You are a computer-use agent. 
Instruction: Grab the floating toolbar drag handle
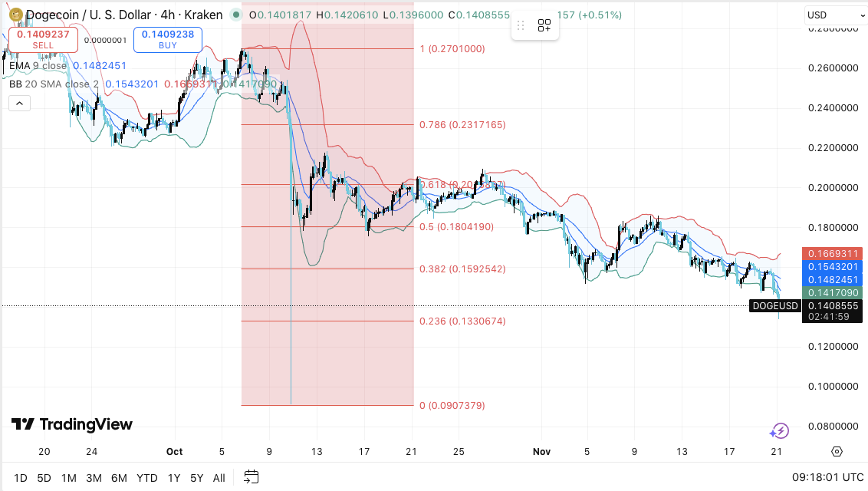click(521, 25)
